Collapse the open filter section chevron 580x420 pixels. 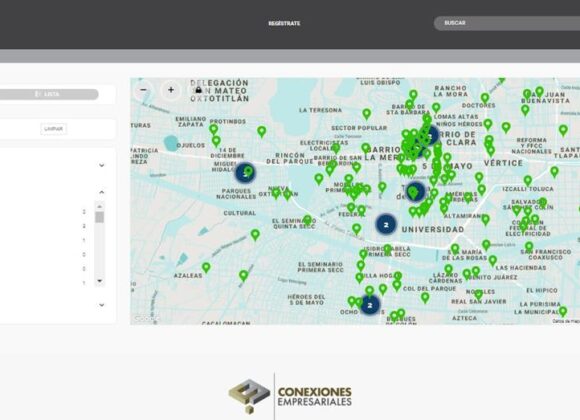[x=102, y=192]
